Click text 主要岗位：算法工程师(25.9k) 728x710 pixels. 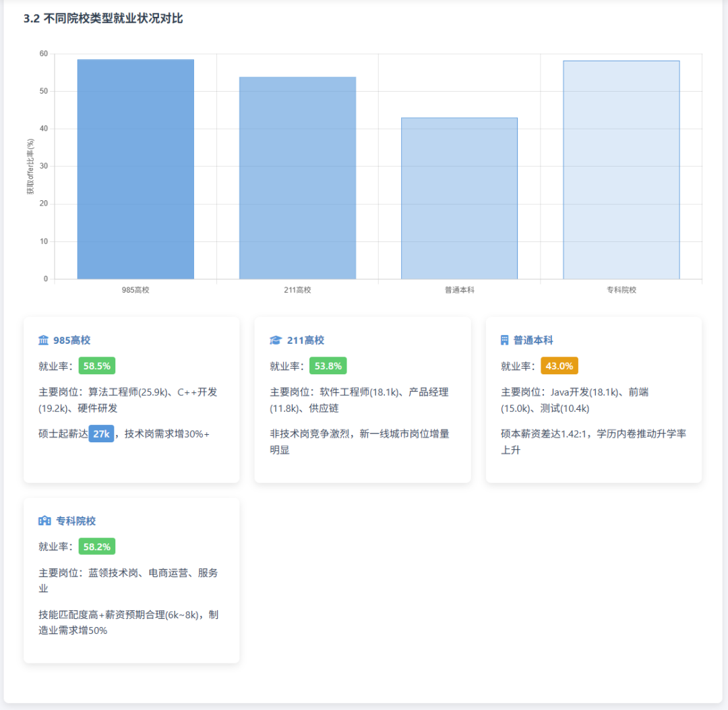[103, 392]
